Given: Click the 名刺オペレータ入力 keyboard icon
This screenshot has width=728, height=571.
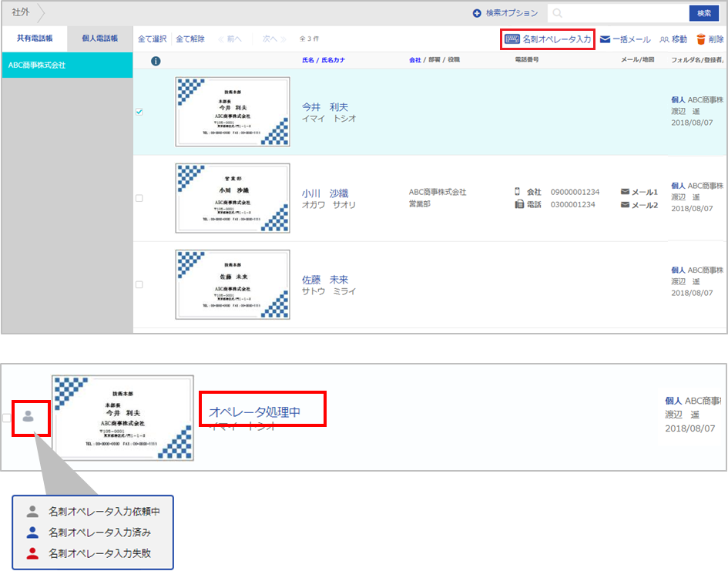Looking at the screenshot, I should pos(512,39).
